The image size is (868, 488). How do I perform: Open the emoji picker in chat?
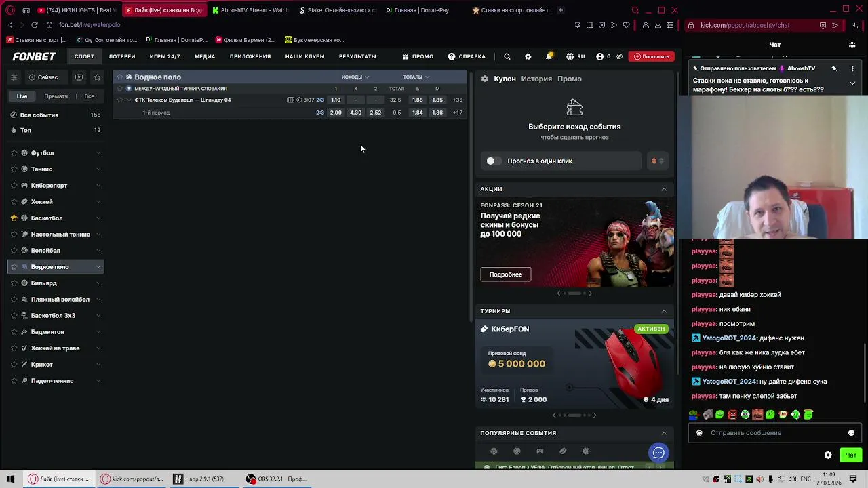click(x=851, y=433)
